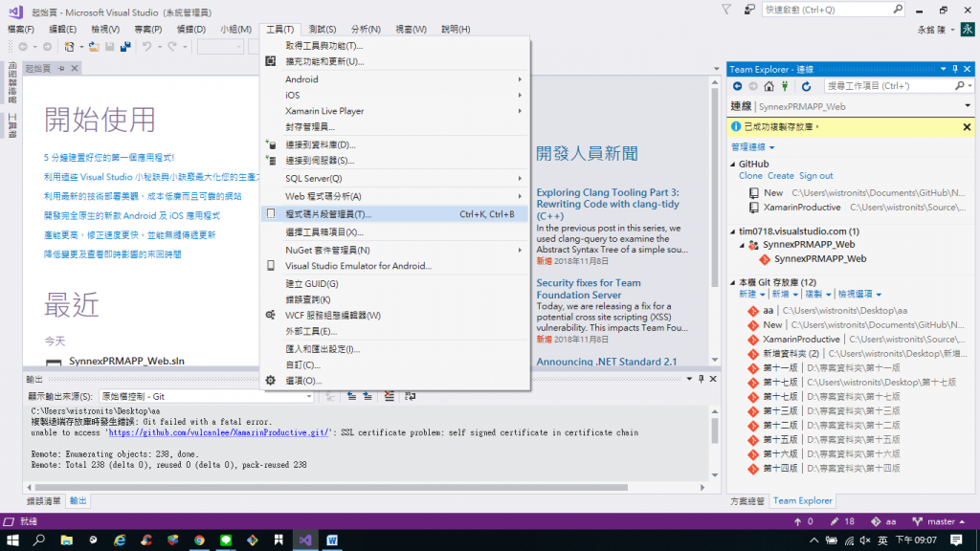
Task: Collapse local Git repositories section
Action: 734,282
